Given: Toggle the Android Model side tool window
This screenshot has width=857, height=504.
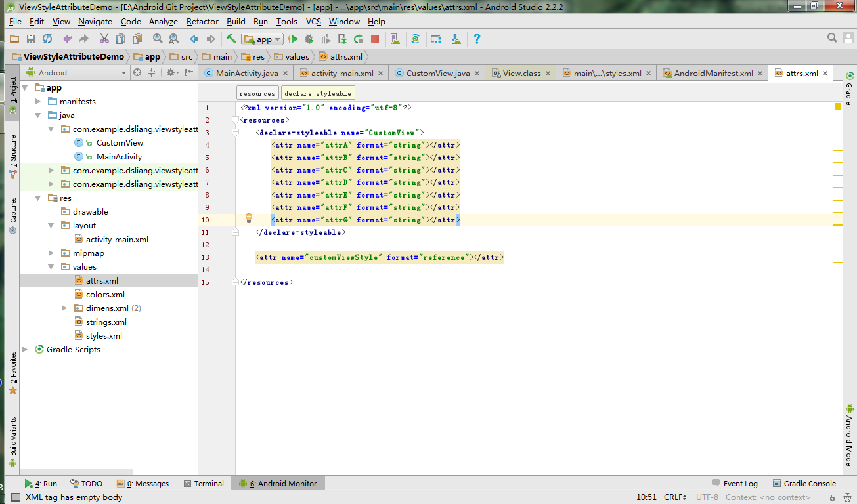Looking at the screenshot, I should 849,435.
